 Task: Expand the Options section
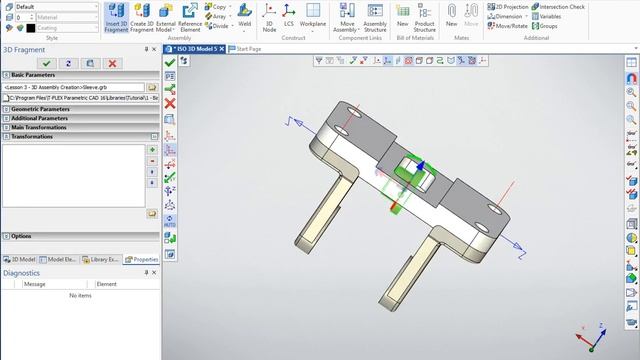[x=6, y=236]
